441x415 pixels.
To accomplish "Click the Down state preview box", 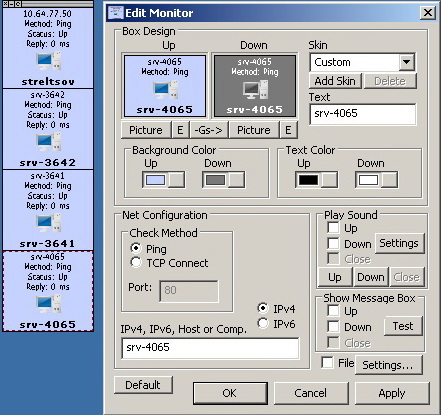I will (x=255, y=86).
